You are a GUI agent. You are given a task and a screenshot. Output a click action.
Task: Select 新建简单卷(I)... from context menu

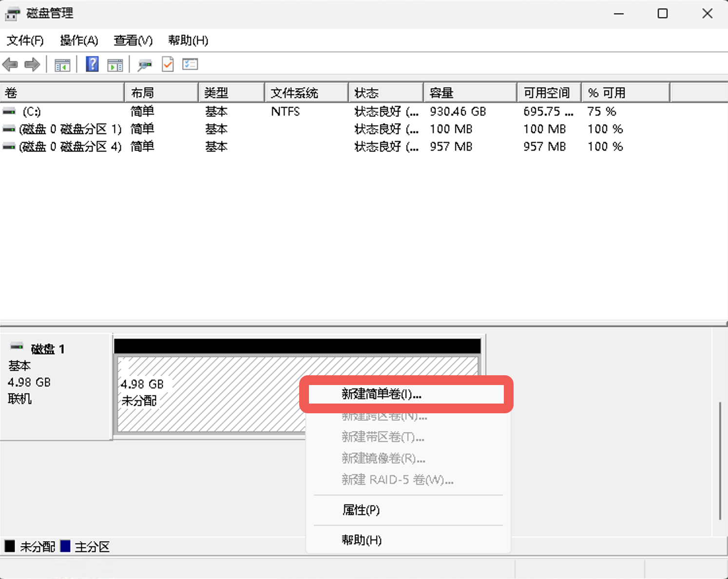[382, 394]
